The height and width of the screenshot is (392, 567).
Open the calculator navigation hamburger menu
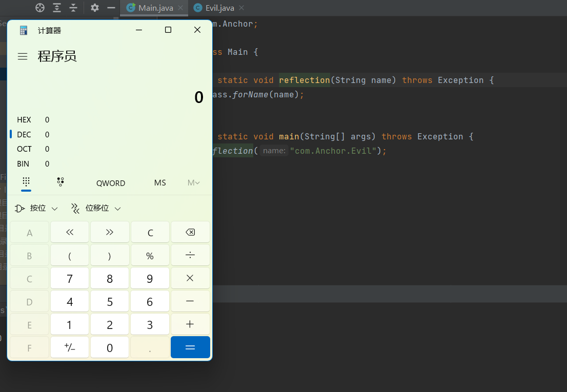pos(23,56)
